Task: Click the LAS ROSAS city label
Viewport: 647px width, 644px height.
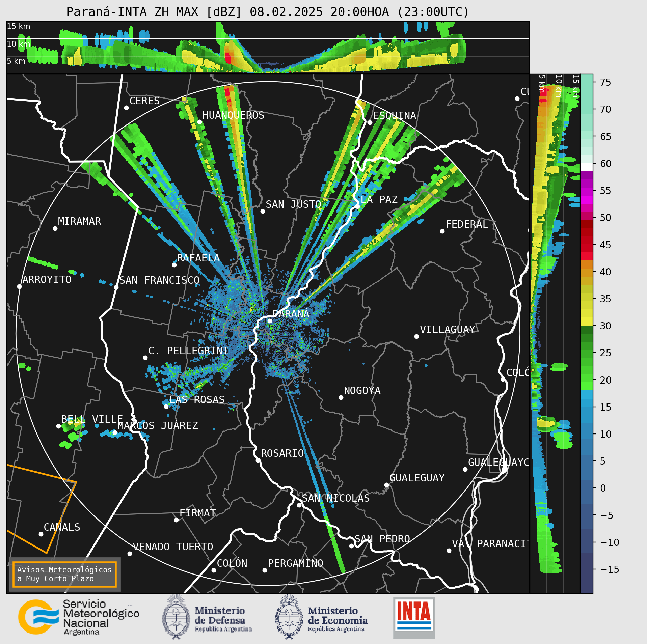Action: point(197,399)
